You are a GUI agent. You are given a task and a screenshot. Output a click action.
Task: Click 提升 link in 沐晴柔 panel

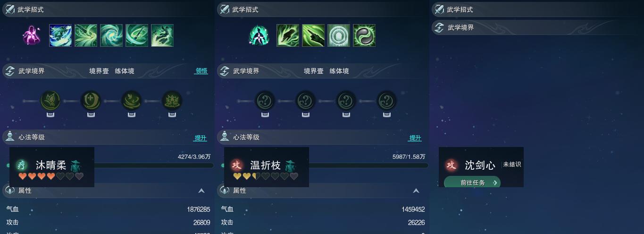pos(201,138)
